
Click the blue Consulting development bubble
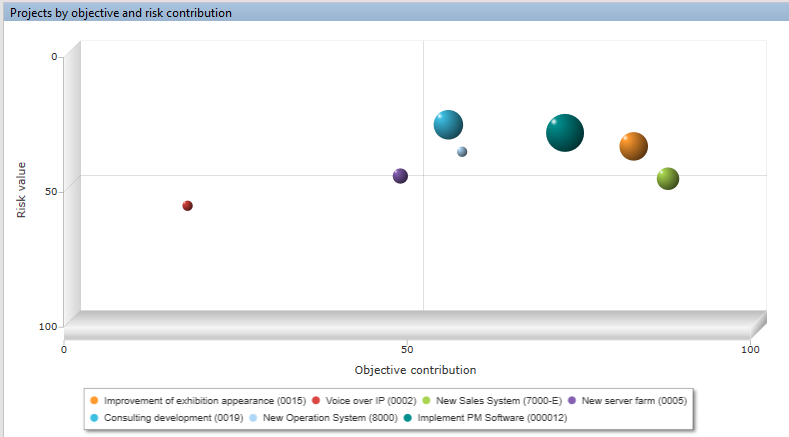pos(448,124)
